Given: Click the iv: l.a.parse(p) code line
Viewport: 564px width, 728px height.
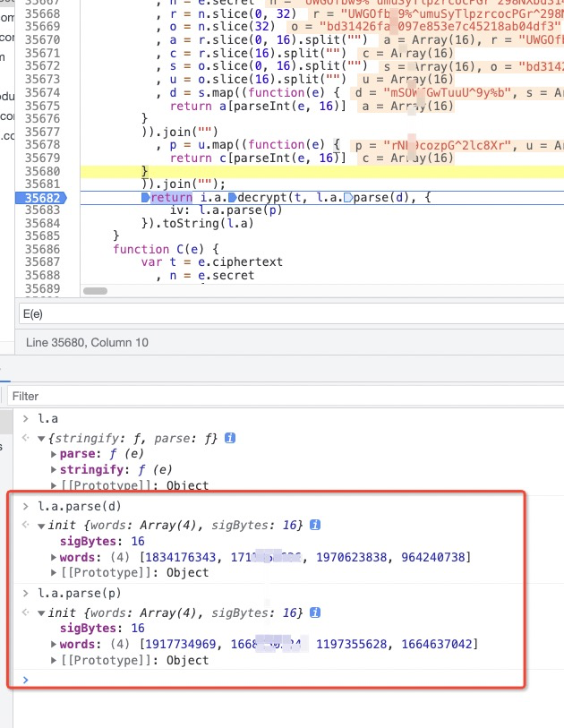Looking at the screenshot, I should pos(226,210).
